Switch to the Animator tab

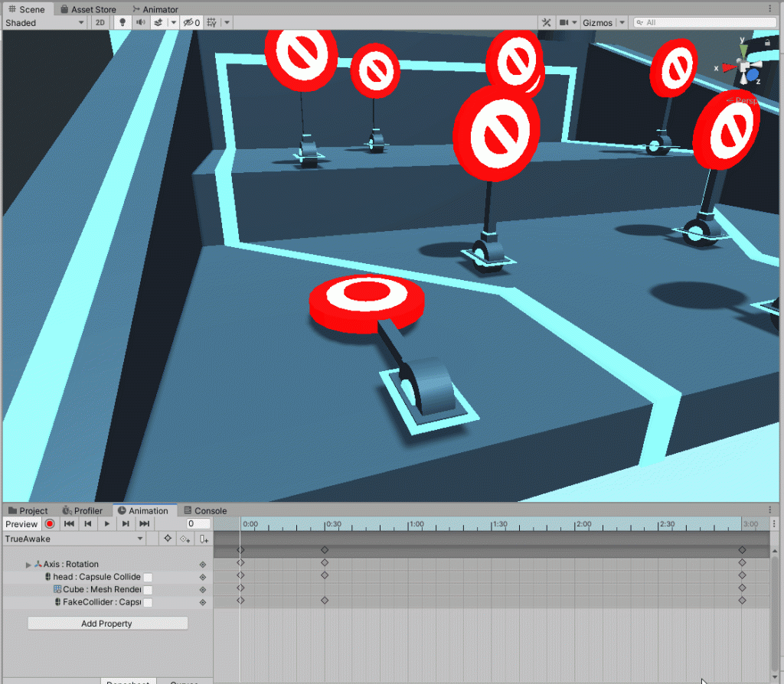[x=156, y=9]
